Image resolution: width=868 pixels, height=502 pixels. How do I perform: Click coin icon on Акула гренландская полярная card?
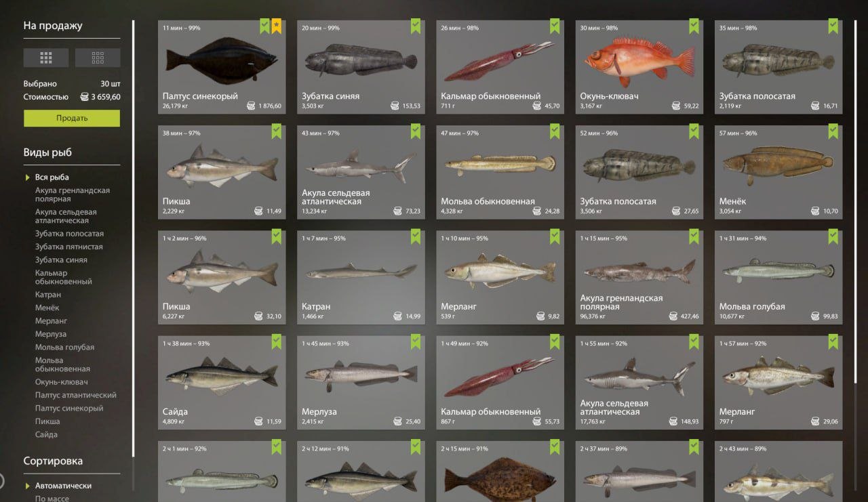(x=673, y=316)
